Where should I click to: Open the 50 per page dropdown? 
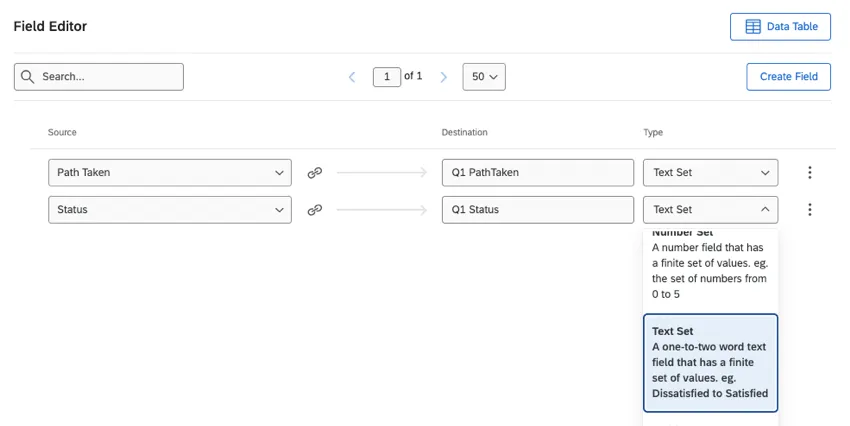[484, 77]
